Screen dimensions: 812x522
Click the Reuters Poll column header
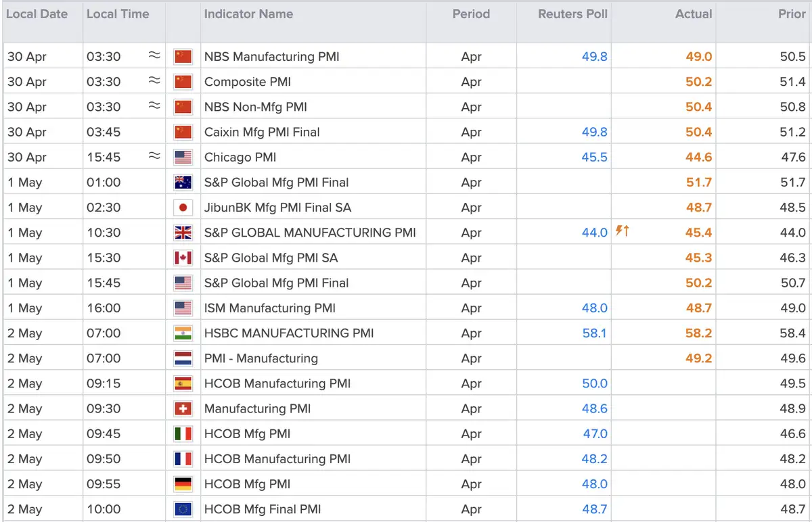click(573, 14)
